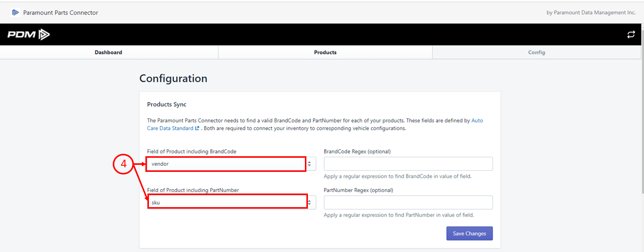Click the PDM logo in black header
This screenshot has width=644, height=252.
pos(29,35)
